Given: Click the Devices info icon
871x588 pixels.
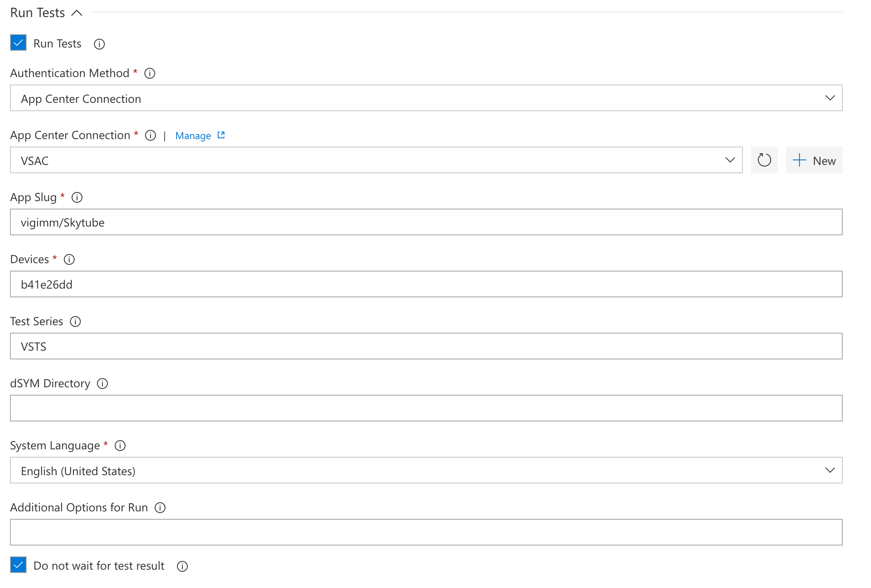Looking at the screenshot, I should (x=70, y=259).
